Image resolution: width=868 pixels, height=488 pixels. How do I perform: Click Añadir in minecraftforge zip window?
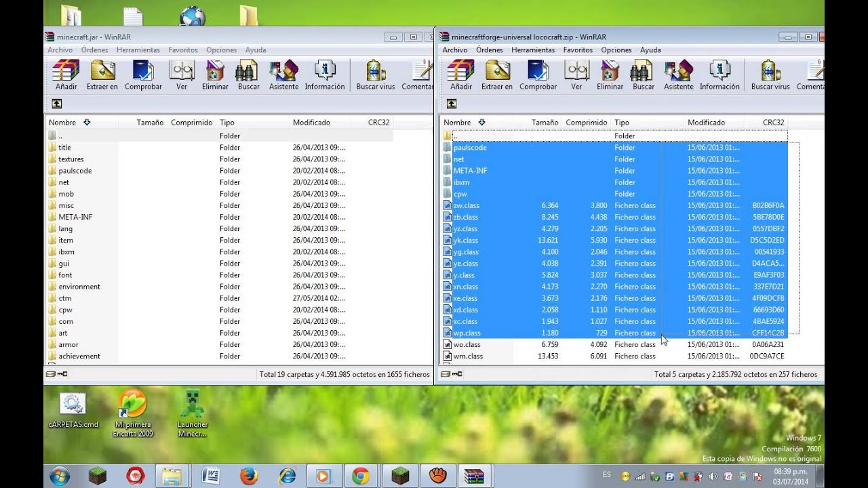[461, 75]
